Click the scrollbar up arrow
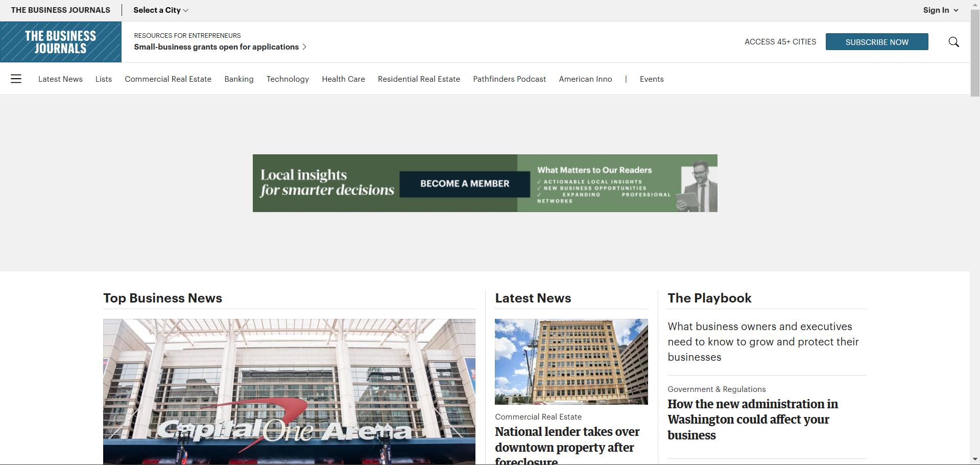The width and height of the screenshot is (980, 465). (x=975, y=4)
